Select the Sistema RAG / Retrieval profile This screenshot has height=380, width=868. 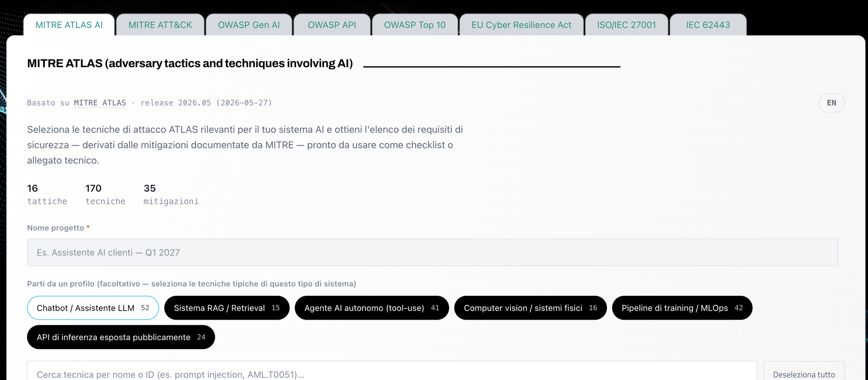[227, 308]
